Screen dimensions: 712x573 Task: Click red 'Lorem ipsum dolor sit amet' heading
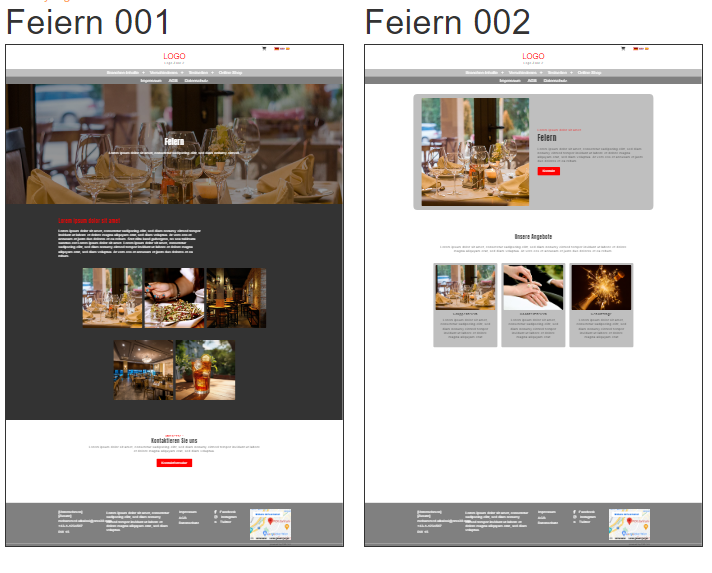tap(89, 221)
